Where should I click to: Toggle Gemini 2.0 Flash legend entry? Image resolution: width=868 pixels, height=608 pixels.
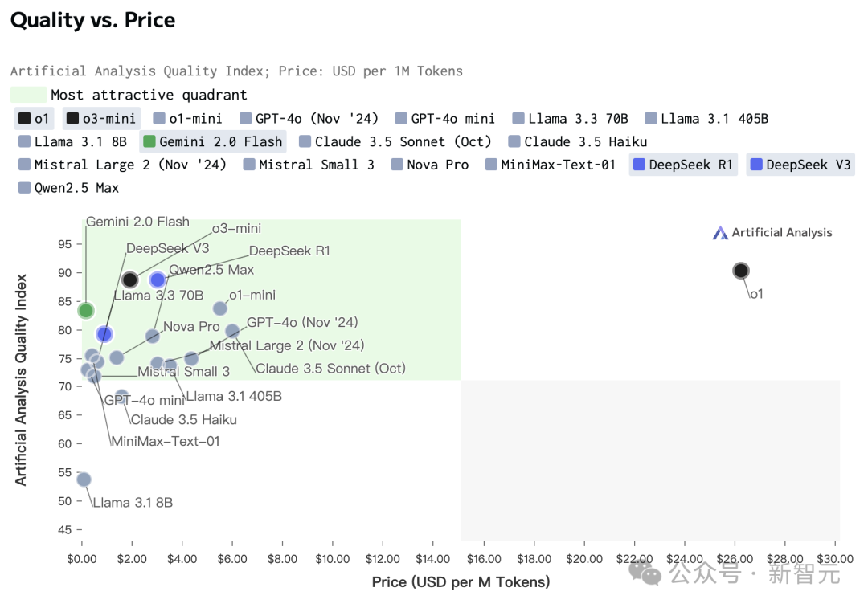pyautogui.click(x=212, y=142)
